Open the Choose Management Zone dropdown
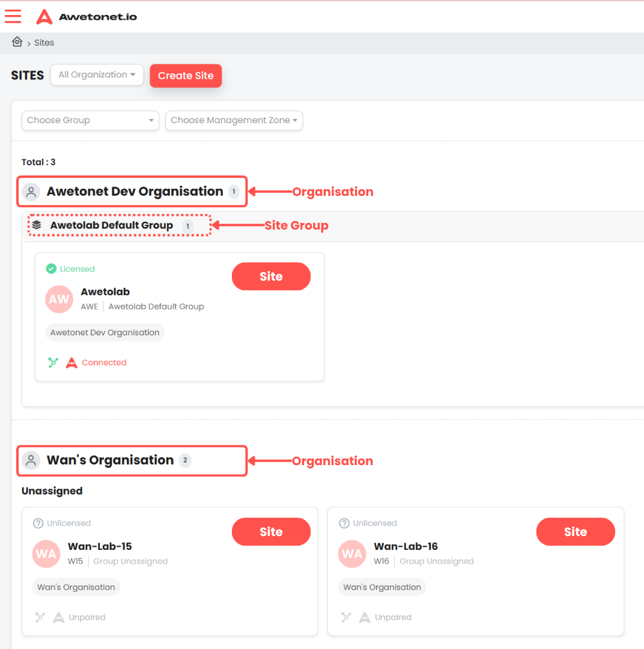Viewport: 644px width, 649px height. pyautogui.click(x=234, y=120)
